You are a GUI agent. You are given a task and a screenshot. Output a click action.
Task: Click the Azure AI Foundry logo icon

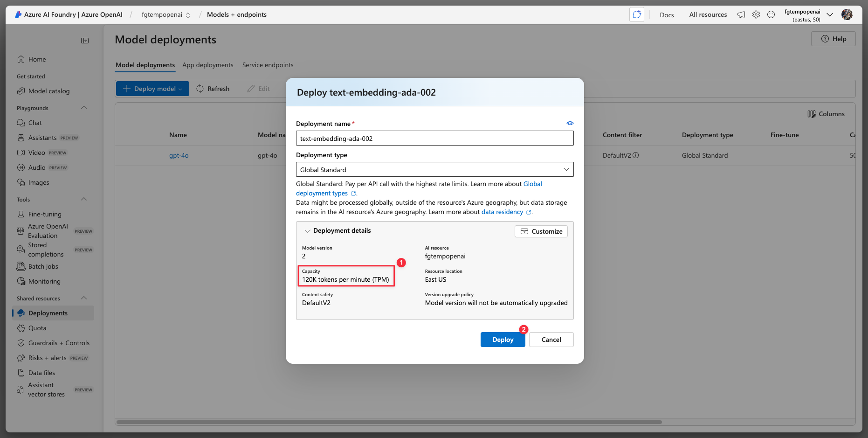pos(18,14)
